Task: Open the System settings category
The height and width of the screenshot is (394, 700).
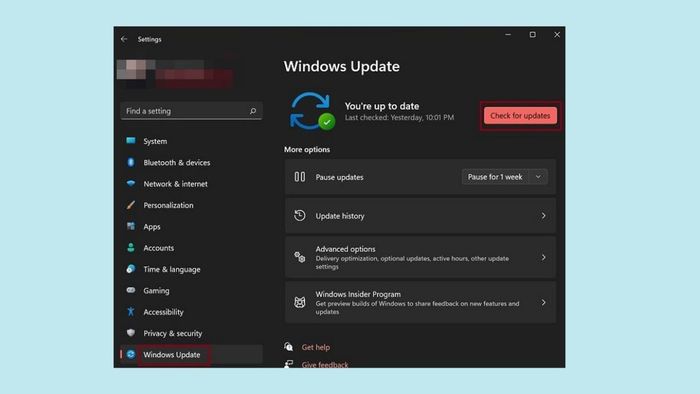Action: (x=191, y=141)
